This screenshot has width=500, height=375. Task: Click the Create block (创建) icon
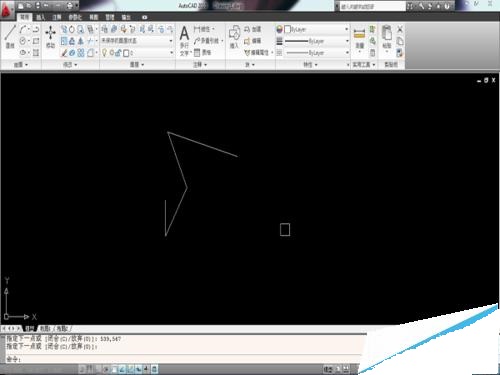[x=252, y=29]
